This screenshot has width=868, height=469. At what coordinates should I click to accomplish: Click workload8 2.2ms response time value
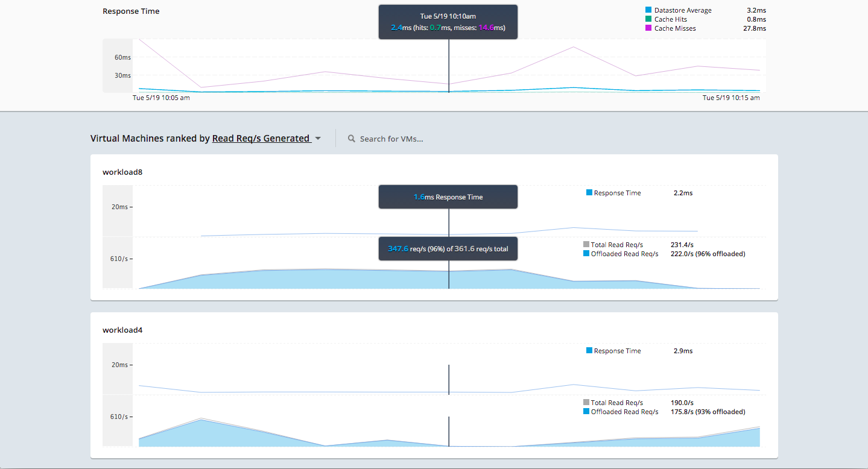point(683,193)
